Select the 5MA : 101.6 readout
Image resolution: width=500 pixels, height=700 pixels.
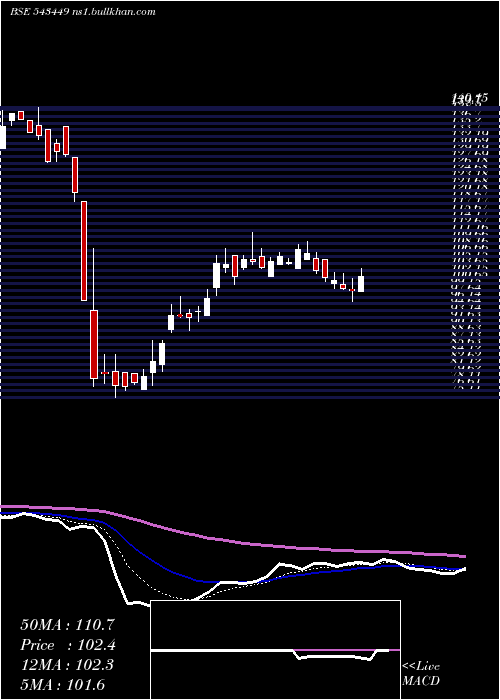click(62, 685)
